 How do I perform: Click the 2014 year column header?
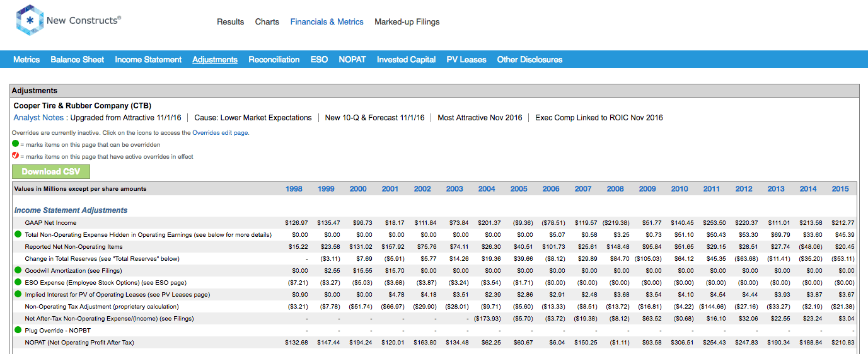(x=808, y=189)
